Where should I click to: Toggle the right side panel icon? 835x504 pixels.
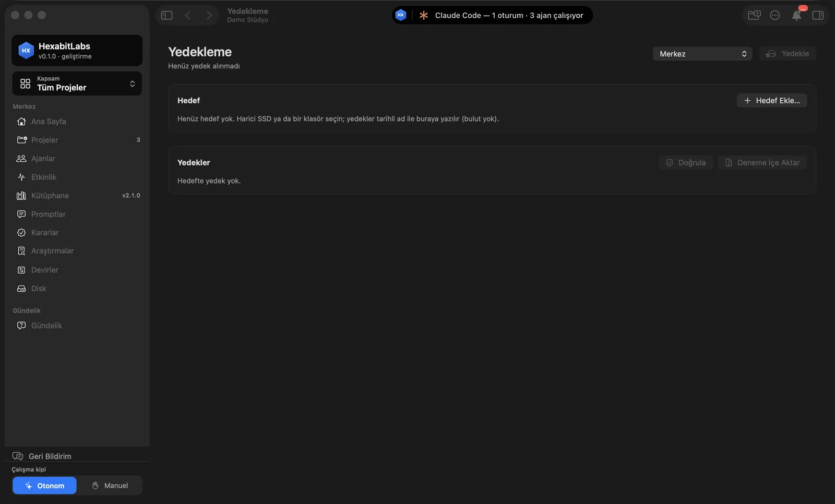coord(818,15)
